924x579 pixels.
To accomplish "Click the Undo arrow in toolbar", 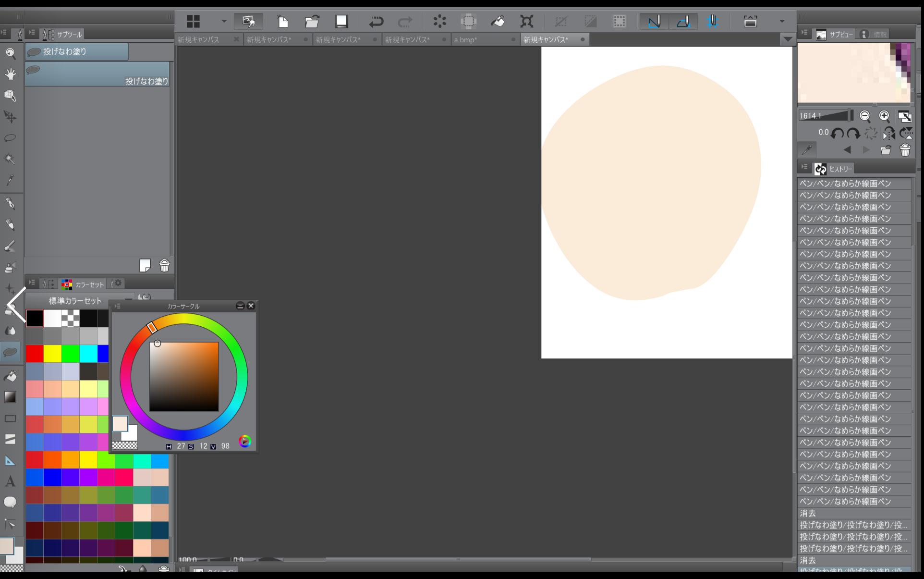I will (x=376, y=21).
